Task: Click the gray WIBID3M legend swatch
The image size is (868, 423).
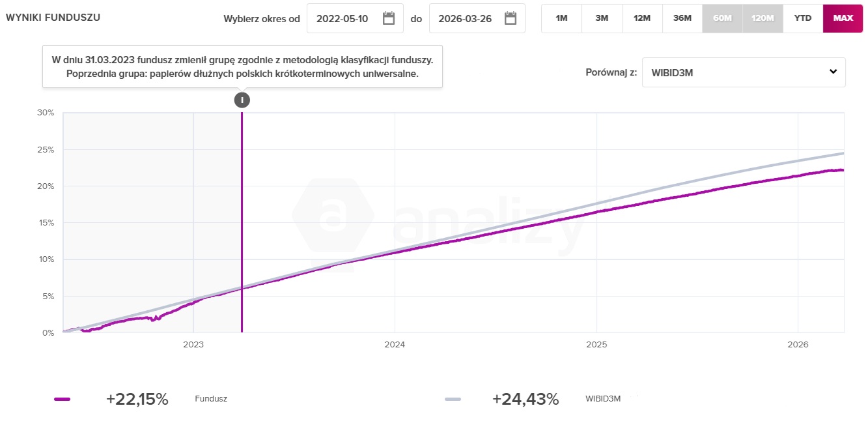Action: tap(453, 400)
